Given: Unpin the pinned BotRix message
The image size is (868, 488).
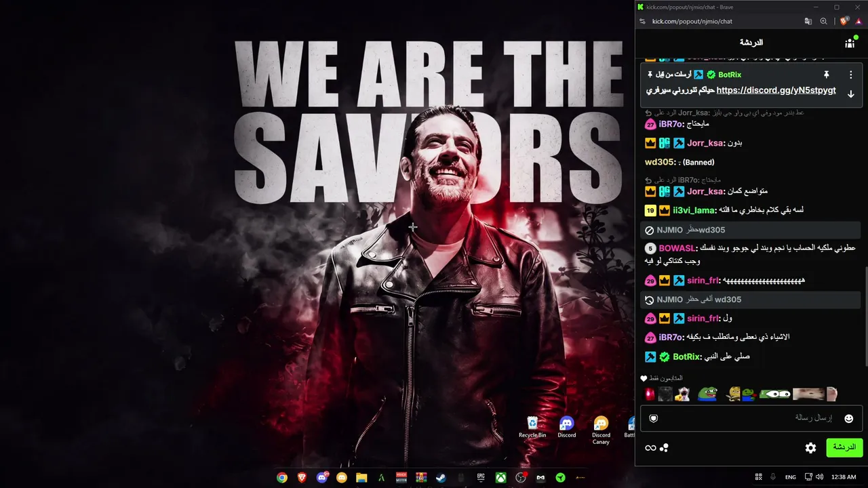Looking at the screenshot, I should 826,75.
